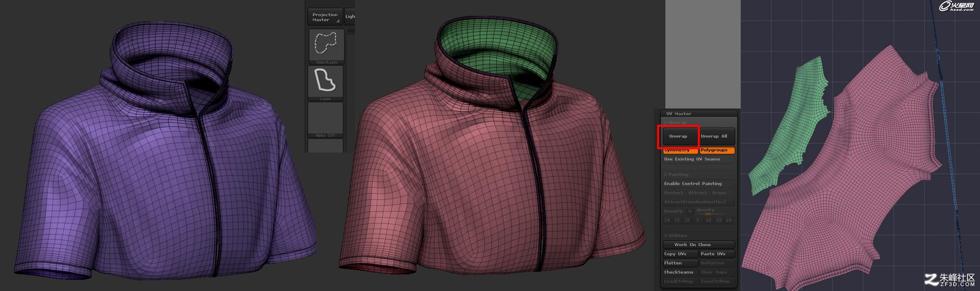980x291 pixels.
Task: Click the Copy UVs button
Action: [x=680, y=254]
